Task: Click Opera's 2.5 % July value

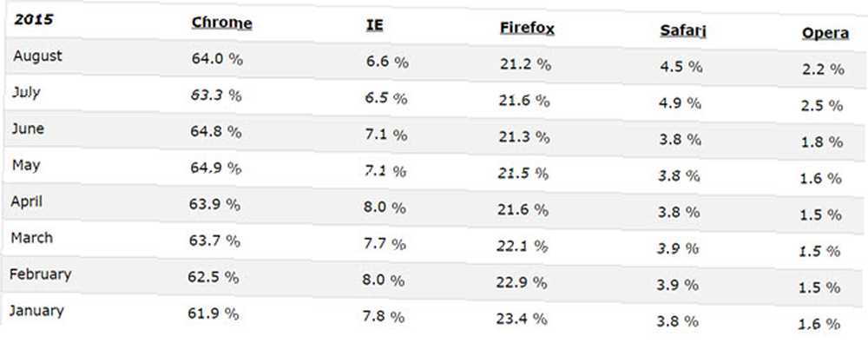Action: coord(822,105)
